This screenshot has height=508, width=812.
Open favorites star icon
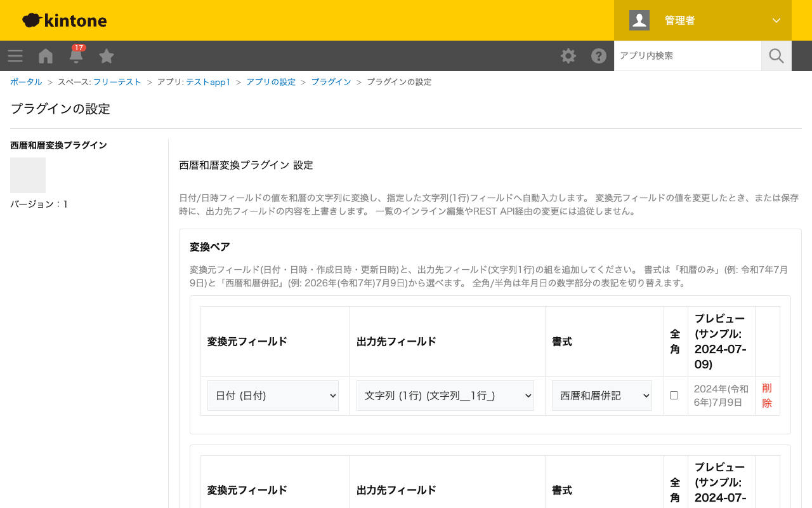[107, 56]
